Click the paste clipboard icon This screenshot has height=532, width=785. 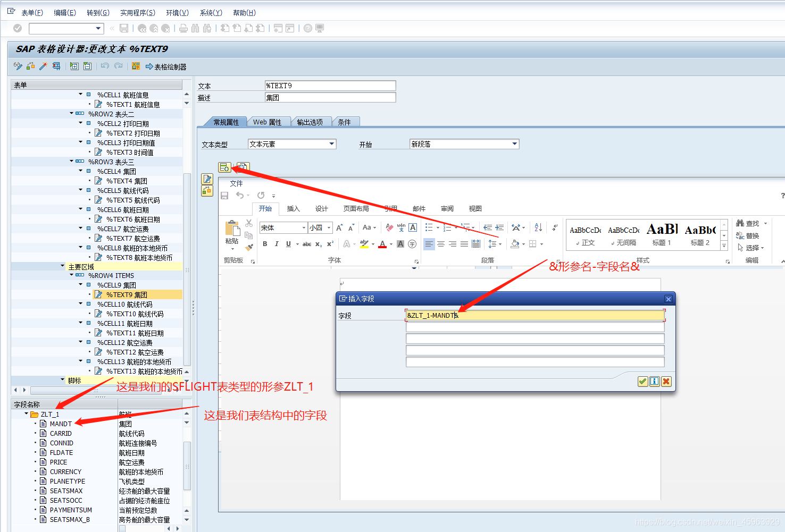(x=232, y=229)
